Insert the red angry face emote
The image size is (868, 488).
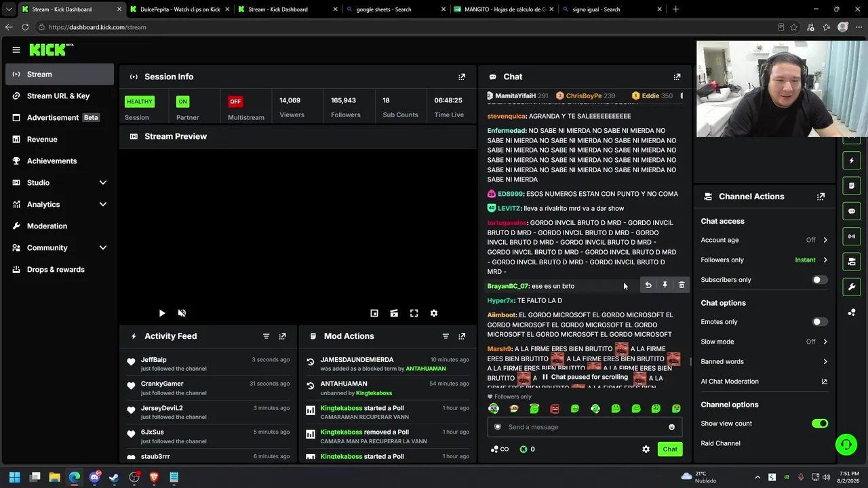[555, 409]
